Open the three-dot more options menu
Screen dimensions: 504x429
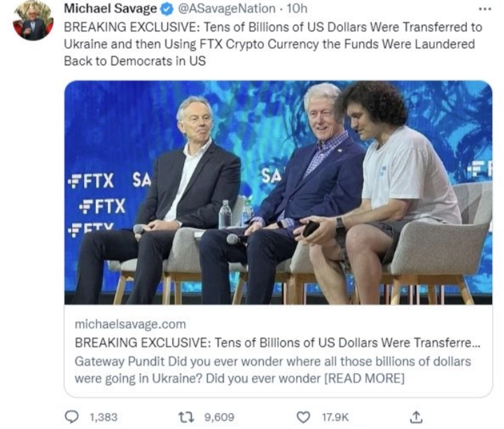[484, 9]
